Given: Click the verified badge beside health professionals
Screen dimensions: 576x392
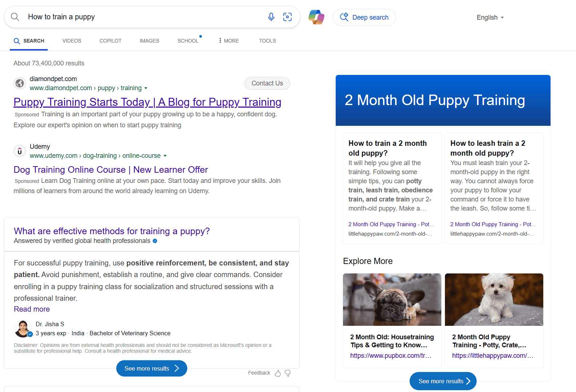Looking at the screenshot, I should pos(155,241).
